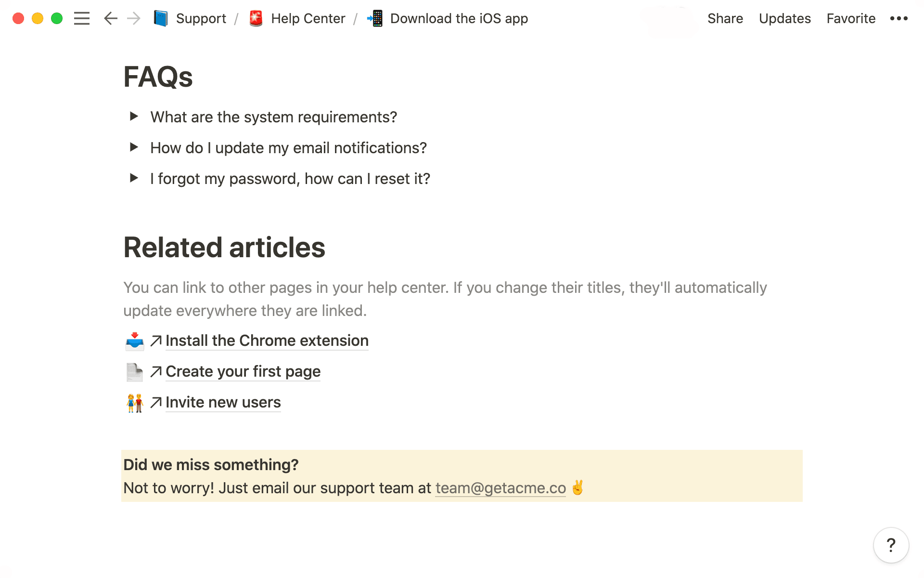The height and width of the screenshot is (578, 924).
Task: Select the current page title in breadcrumb
Action: (x=459, y=19)
